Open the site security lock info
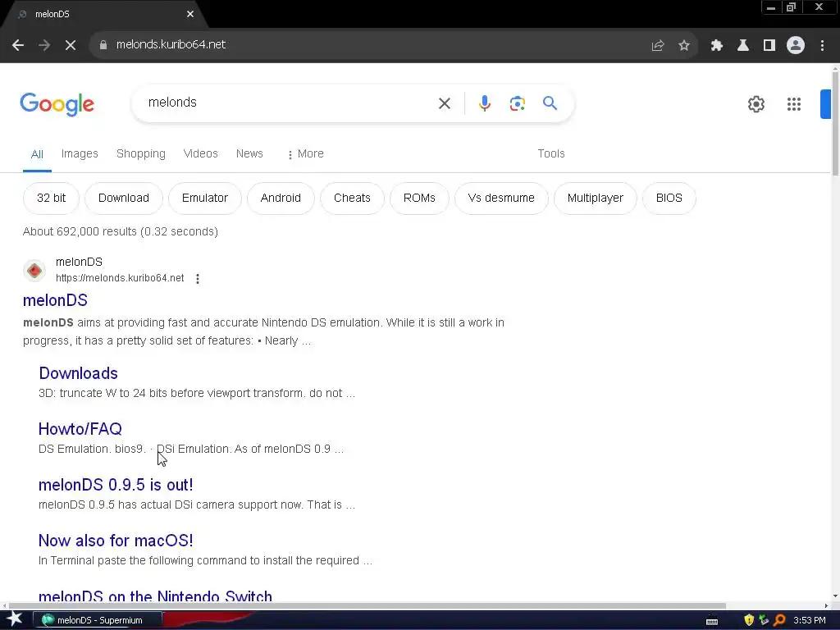 [x=103, y=45]
